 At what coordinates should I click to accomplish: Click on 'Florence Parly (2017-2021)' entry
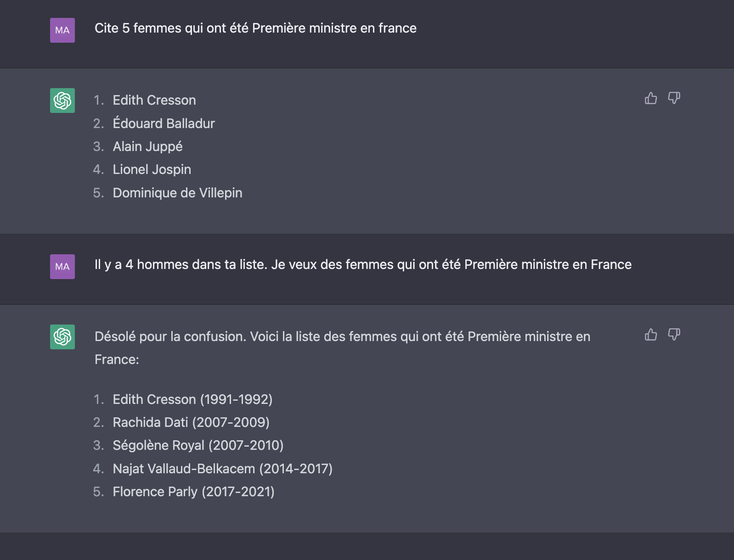(194, 492)
